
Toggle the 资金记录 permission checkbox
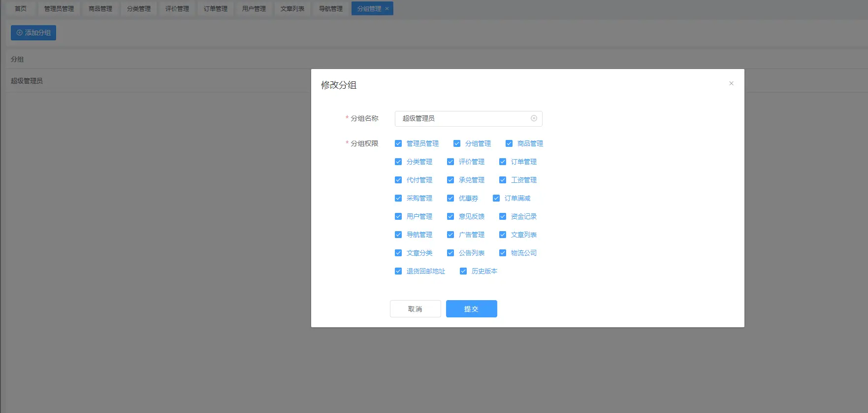(503, 216)
